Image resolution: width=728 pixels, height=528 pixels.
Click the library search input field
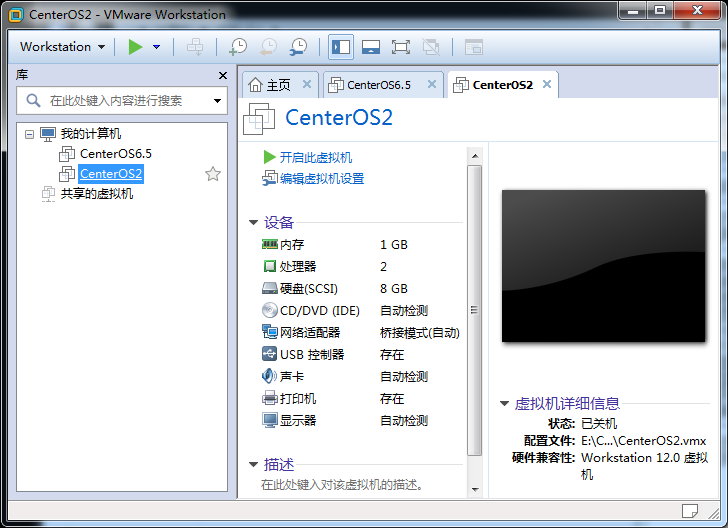[122, 100]
